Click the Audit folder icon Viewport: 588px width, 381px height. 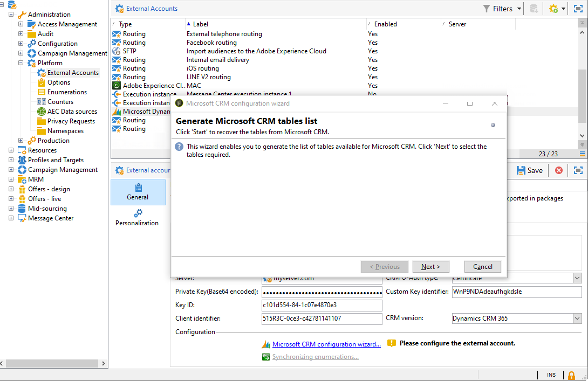(x=32, y=34)
